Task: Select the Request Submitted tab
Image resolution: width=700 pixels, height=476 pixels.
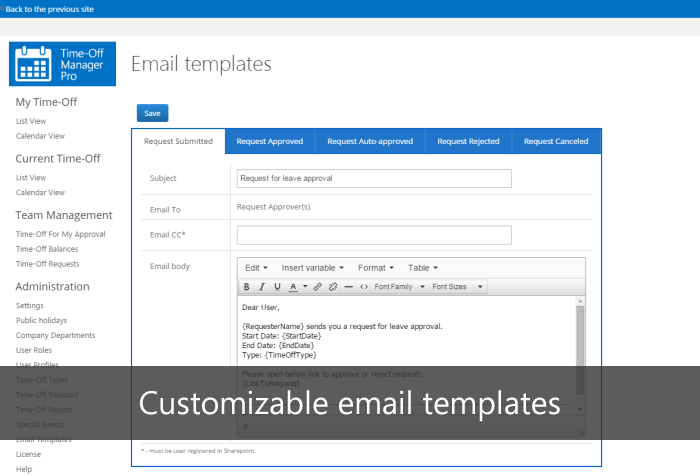Action: (178, 141)
